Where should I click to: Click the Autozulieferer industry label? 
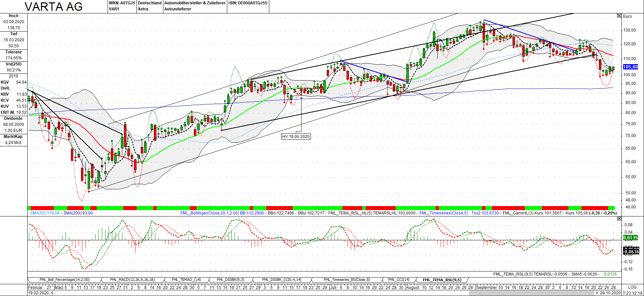coord(178,9)
